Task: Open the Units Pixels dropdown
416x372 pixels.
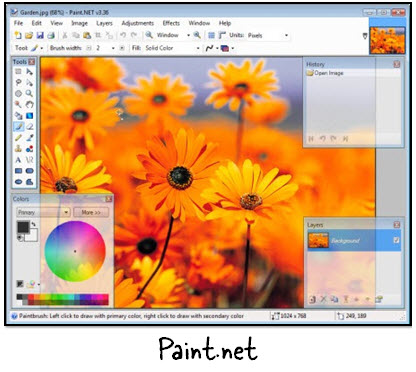Action: click(268, 35)
